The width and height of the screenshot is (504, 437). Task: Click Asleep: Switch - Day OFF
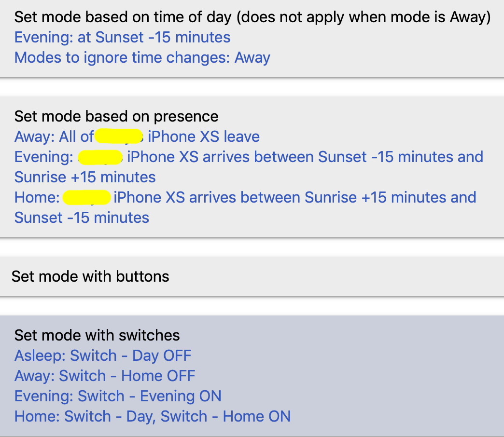[103, 356]
